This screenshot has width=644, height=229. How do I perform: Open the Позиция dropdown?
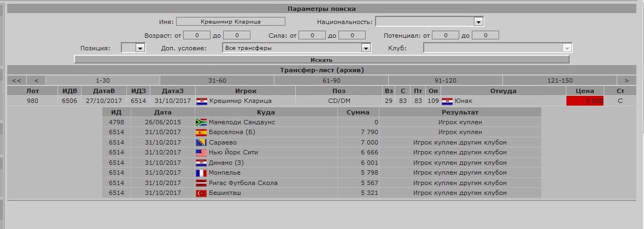(x=140, y=48)
